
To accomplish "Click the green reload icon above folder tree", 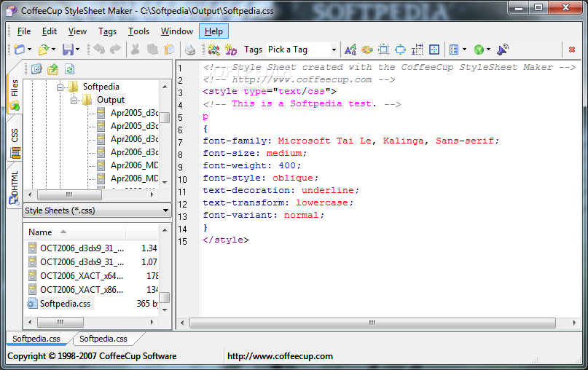I will tap(69, 69).
